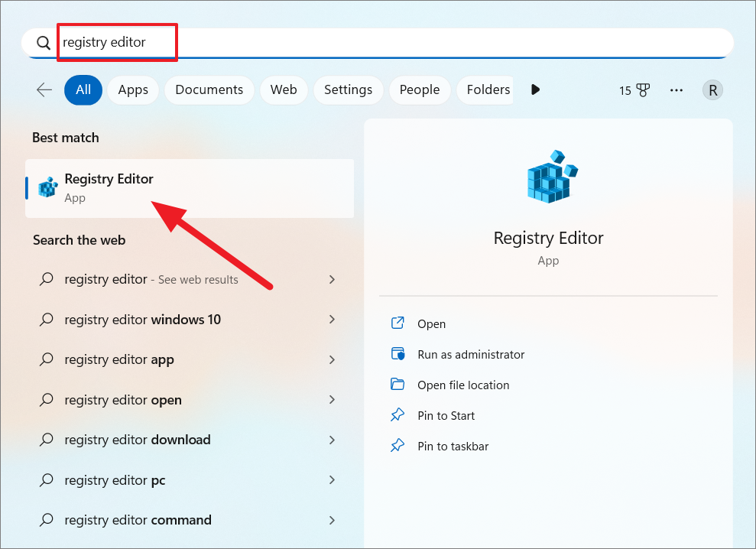This screenshot has height=549, width=756.
Task: Click search icon beside 'registry editor windows 10'
Action: coord(47,320)
